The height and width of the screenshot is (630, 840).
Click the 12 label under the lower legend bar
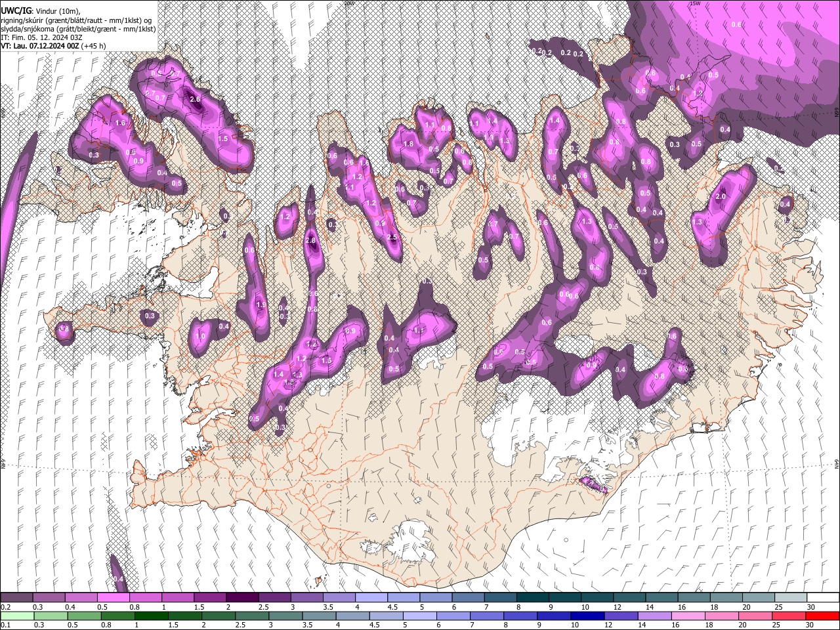click(x=608, y=625)
